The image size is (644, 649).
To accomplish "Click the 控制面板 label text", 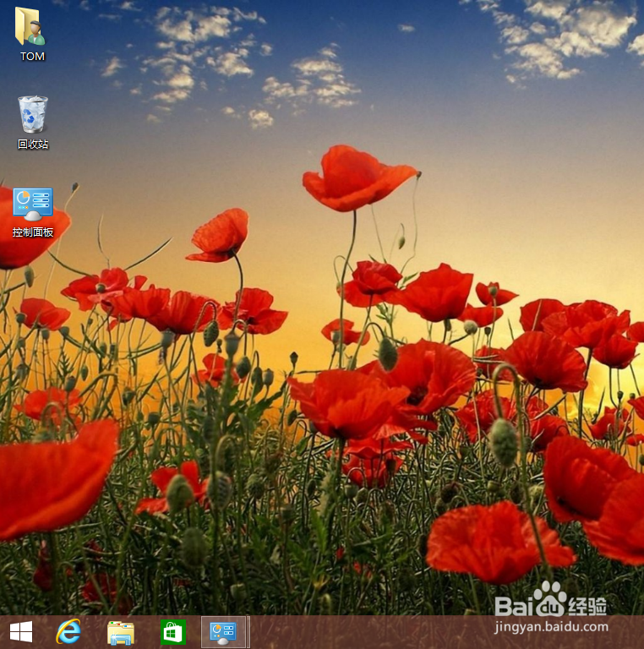I will tap(33, 232).
